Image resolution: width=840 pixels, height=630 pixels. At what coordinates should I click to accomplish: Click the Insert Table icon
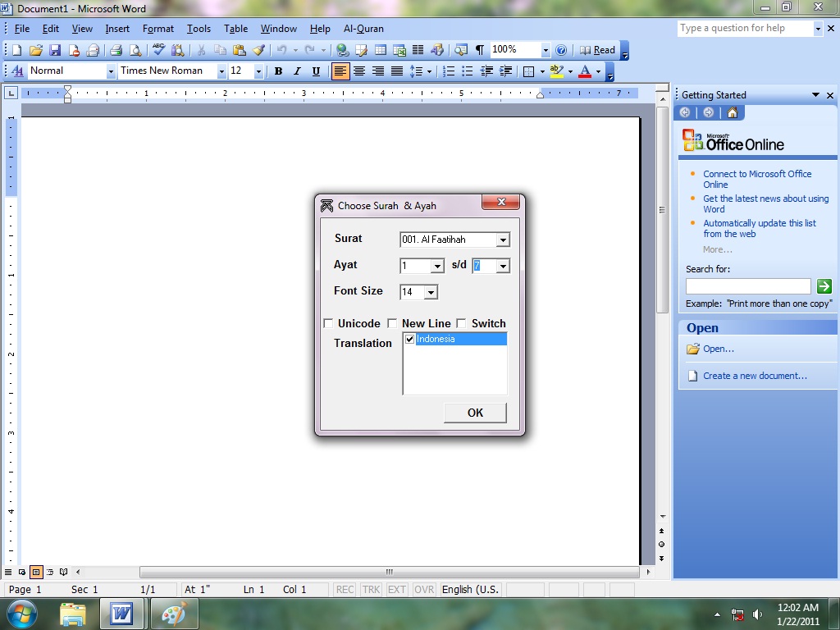[x=381, y=50]
